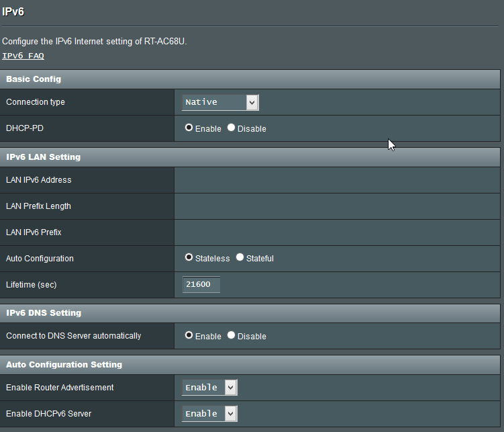
Task: Click the Enable Router Advertisement label
Action: 60,387
